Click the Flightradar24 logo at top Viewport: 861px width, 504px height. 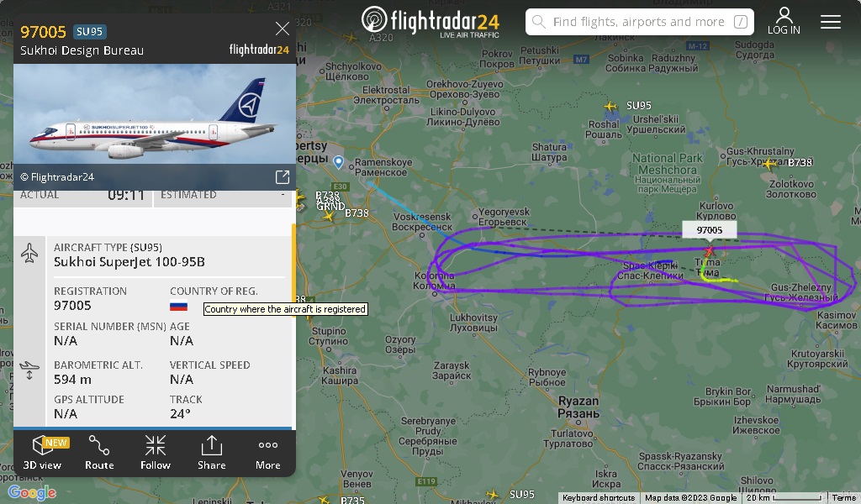click(x=430, y=22)
